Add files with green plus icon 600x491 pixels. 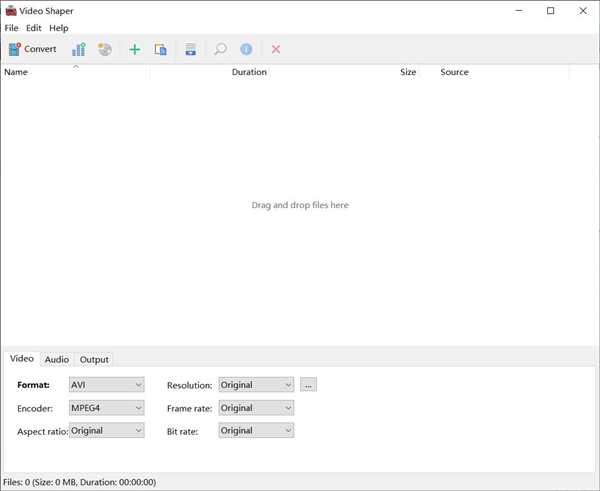[135, 49]
